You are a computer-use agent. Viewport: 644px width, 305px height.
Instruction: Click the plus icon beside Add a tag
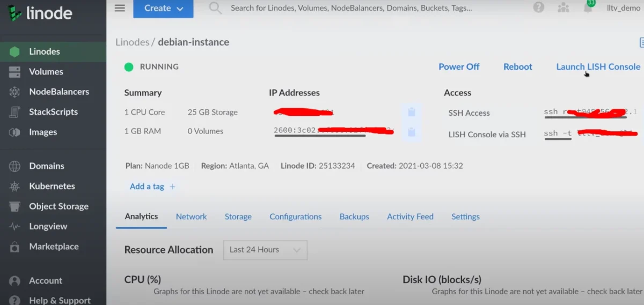172,187
